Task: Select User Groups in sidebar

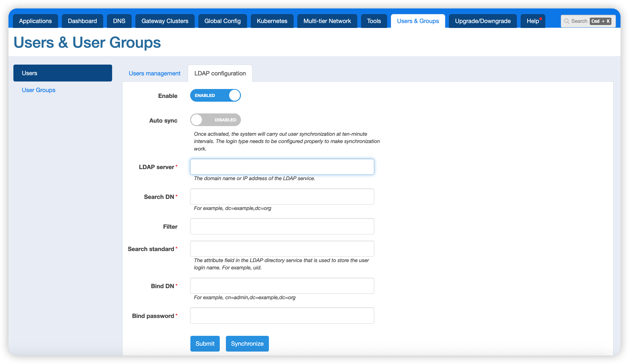Action: [x=39, y=90]
